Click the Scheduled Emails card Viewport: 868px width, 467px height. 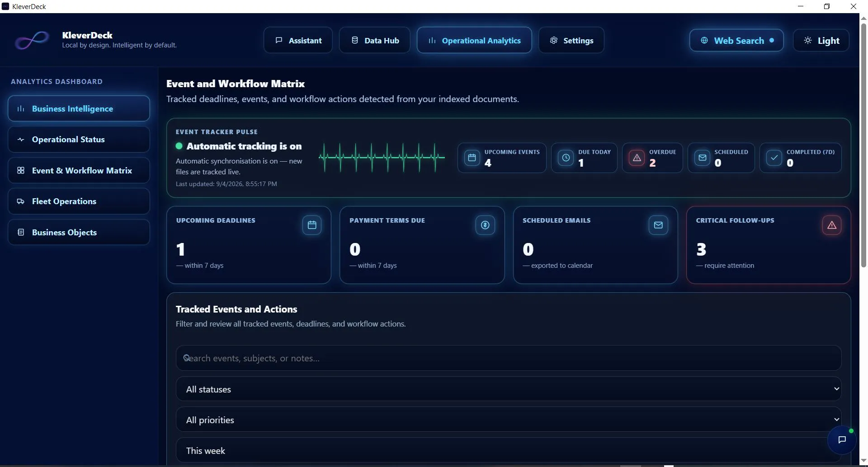coord(595,245)
